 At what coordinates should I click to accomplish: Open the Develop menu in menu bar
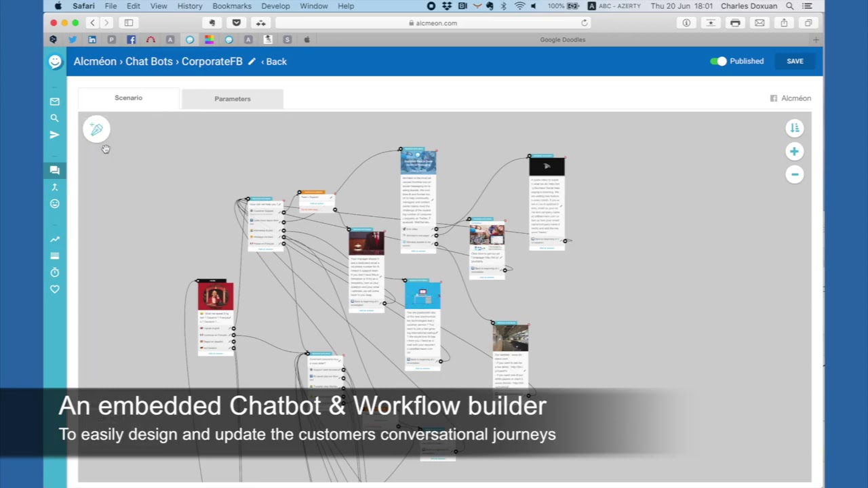click(x=275, y=6)
